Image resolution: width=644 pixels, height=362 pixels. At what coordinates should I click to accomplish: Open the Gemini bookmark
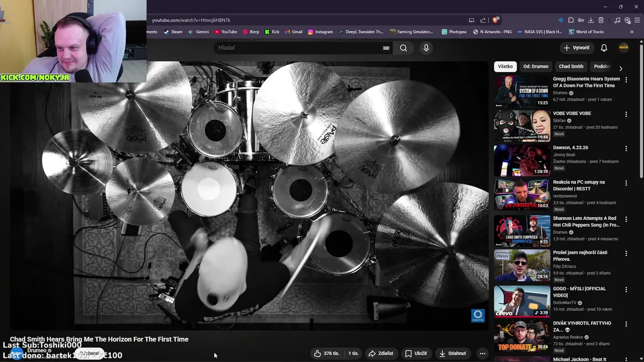[x=198, y=32]
